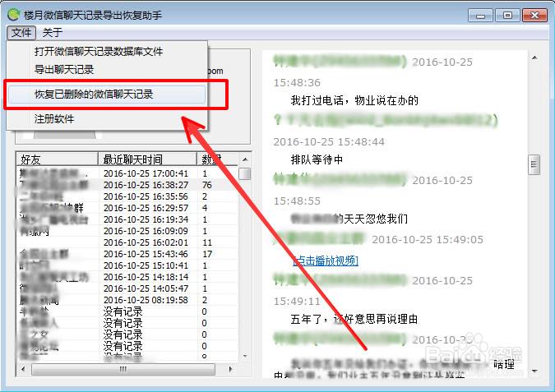Open the 点击播放视频 link
The image size is (555, 392).
point(326,261)
